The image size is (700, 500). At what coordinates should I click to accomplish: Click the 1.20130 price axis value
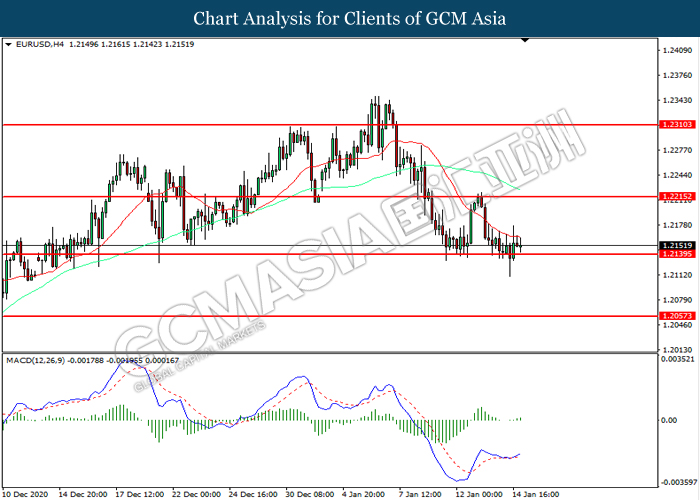click(x=677, y=350)
